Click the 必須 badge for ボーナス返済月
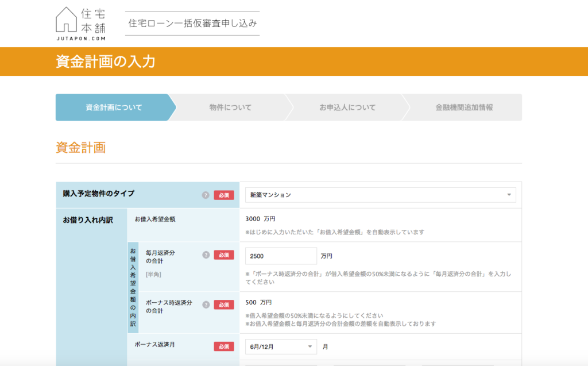The width and height of the screenshot is (588, 366). tap(223, 346)
